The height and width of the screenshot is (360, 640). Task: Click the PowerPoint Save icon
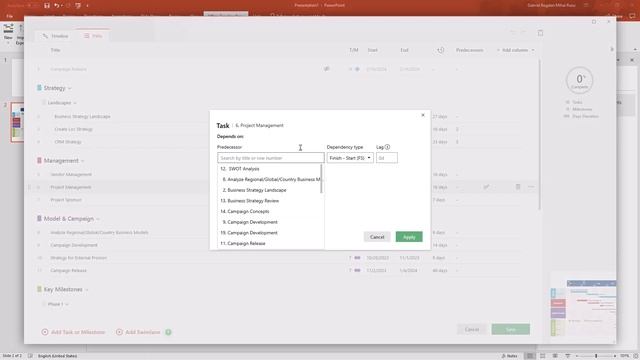47,5
